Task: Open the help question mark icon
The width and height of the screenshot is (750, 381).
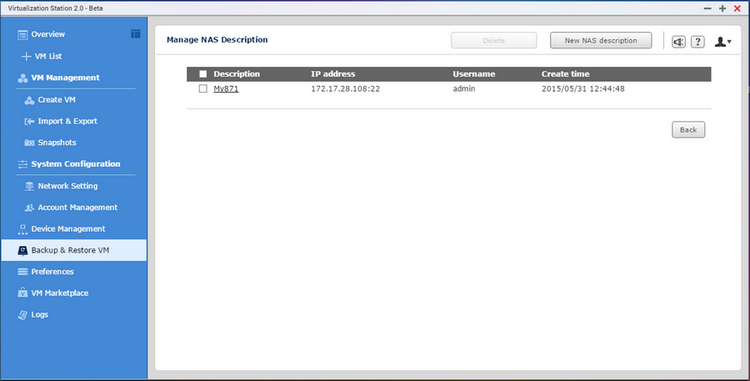Action: click(698, 42)
